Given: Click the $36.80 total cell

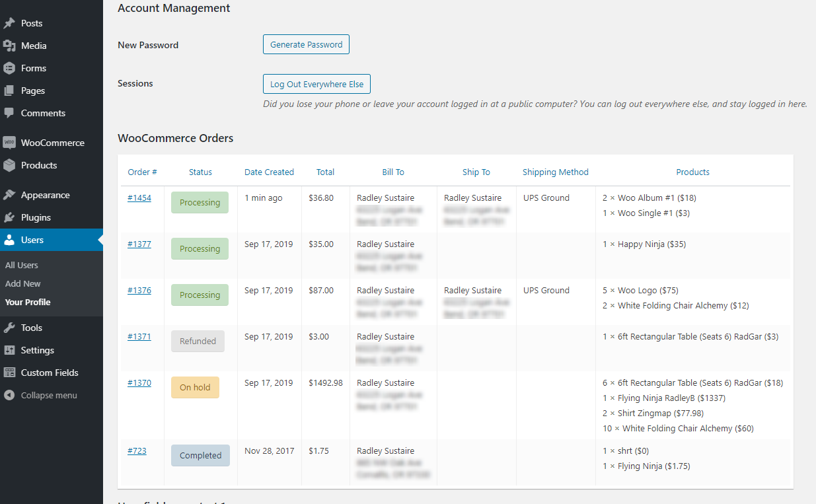Looking at the screenshot, I should 321,198.
